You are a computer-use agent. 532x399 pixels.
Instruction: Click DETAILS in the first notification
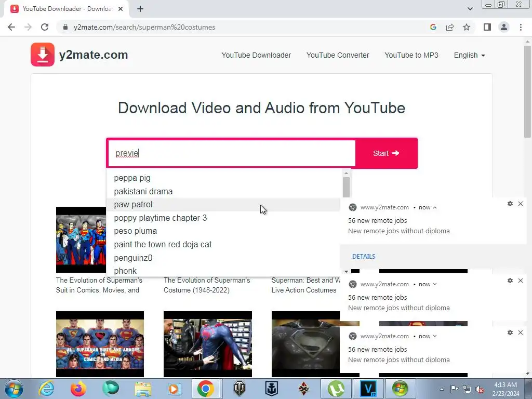tap(364, 257)
